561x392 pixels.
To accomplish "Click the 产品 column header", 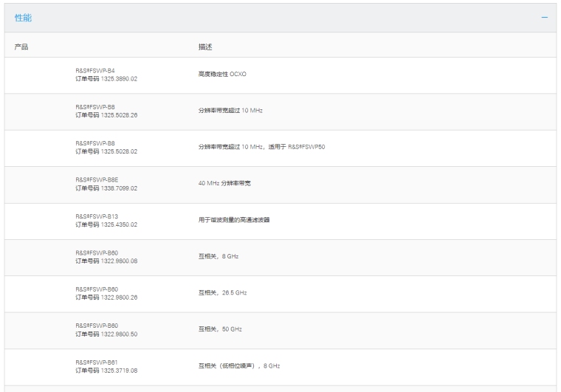I will tap(21, 47).
